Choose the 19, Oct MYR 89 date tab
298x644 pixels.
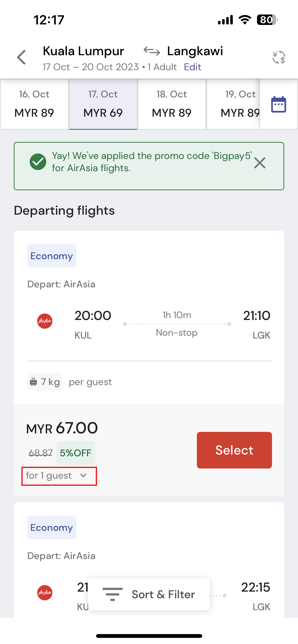[233, 104]
